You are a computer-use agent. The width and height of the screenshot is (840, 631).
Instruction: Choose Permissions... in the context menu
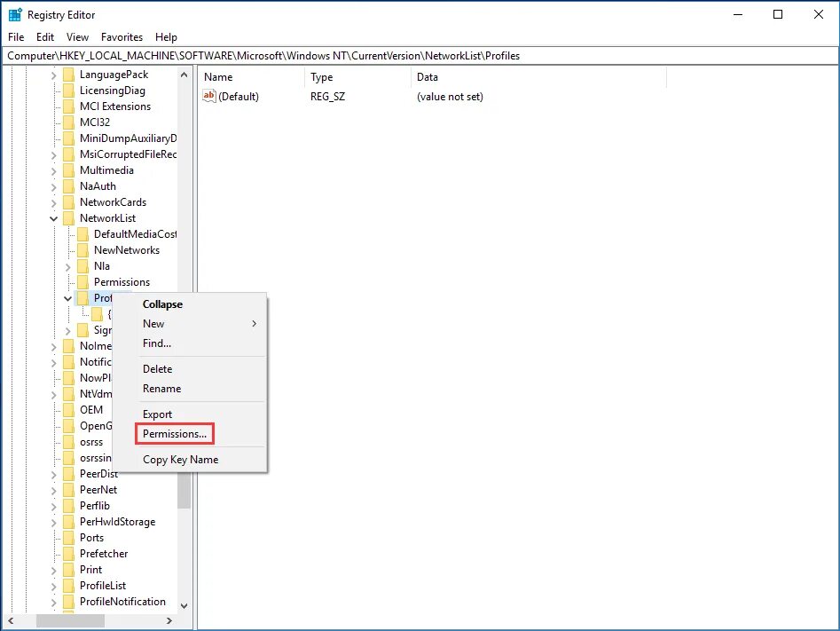[x=175, y=434]
